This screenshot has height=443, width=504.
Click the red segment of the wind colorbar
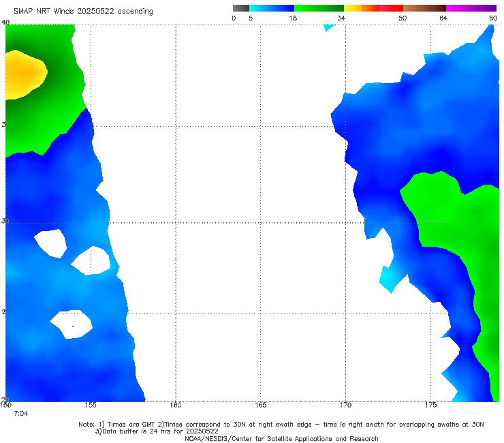pos(391,8)
